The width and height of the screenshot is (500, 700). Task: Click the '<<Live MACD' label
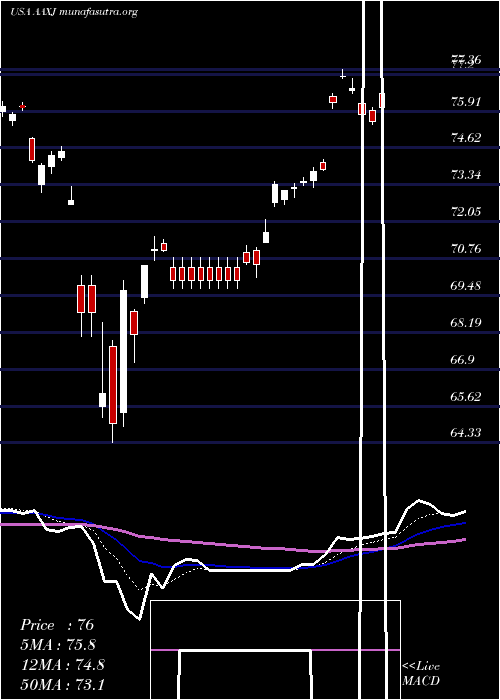pos(421,673)
